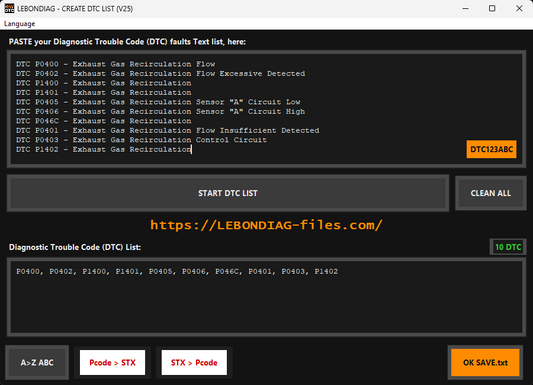Convert with Pcode > STX button
Image resolution: width=533 pixels, height=385 pixels.
point(113,363)
